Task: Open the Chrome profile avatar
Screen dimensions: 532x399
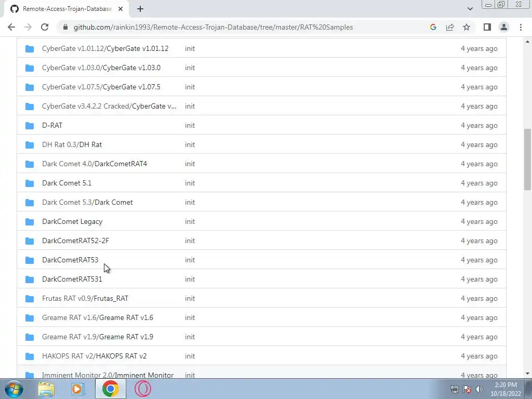Action: point(504,27)
